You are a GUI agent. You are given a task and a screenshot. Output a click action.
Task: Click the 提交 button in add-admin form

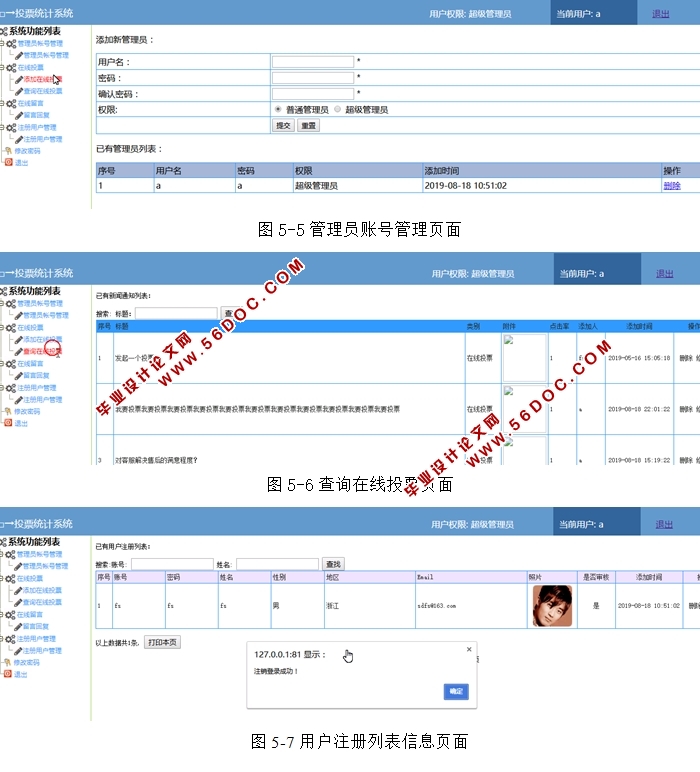point(284,126)
